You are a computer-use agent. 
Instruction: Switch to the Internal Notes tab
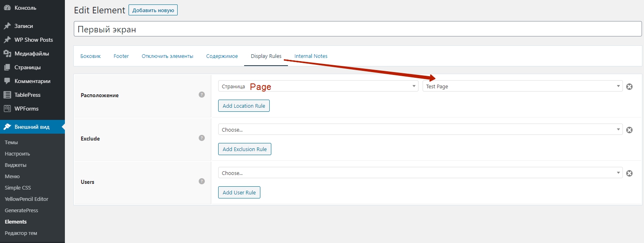click(311, 56)
